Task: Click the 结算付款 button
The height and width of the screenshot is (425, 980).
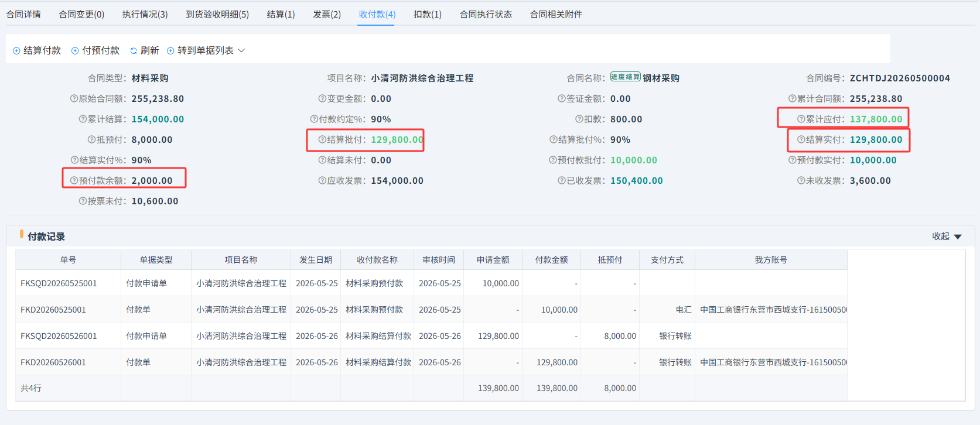Action: [x=37, y=51]
